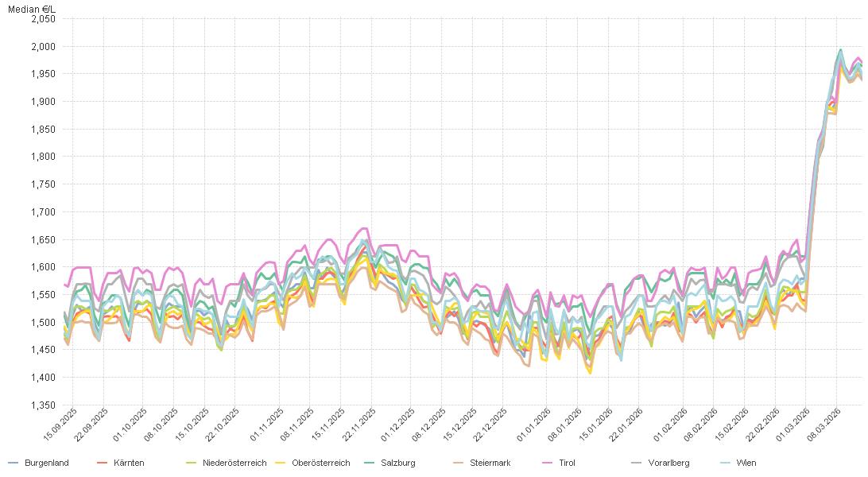Click the Tirol pink legend swatch

548,463
